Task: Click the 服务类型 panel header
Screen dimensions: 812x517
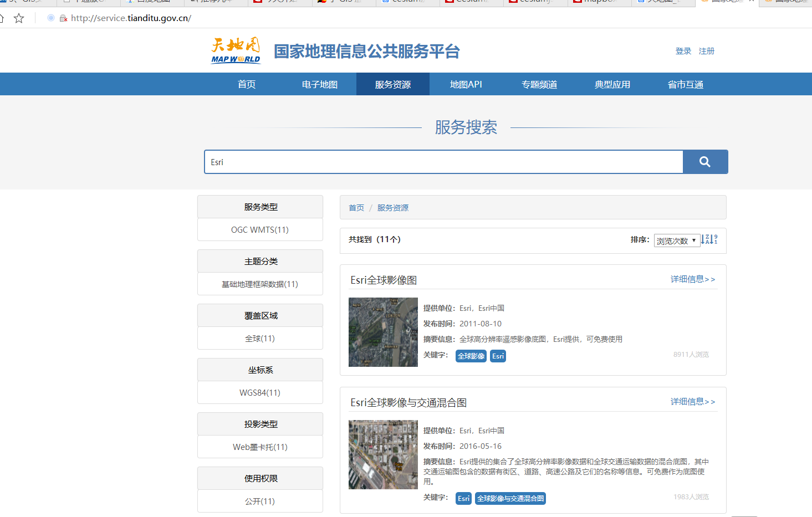Action: tap(260, 207)
